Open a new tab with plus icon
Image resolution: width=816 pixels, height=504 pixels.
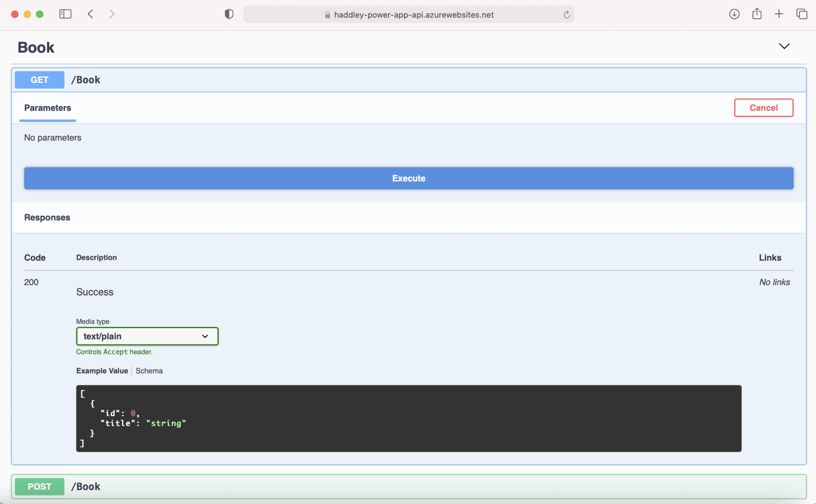[779, 14]
